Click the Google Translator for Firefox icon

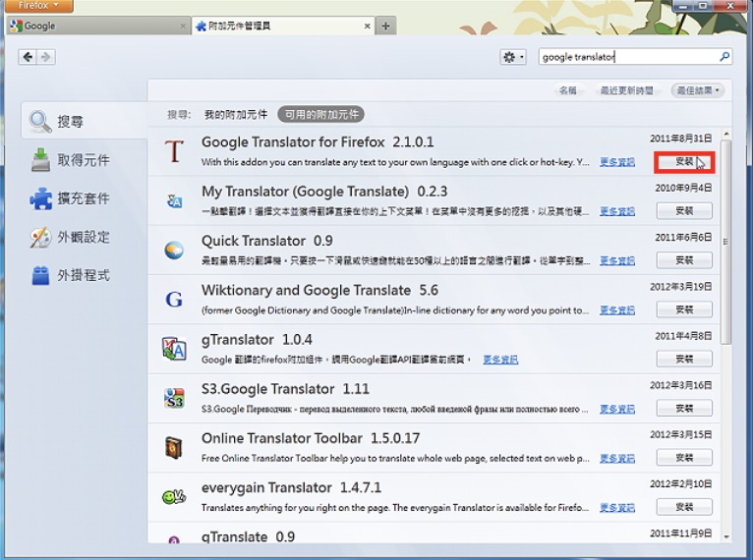(174, 151)
